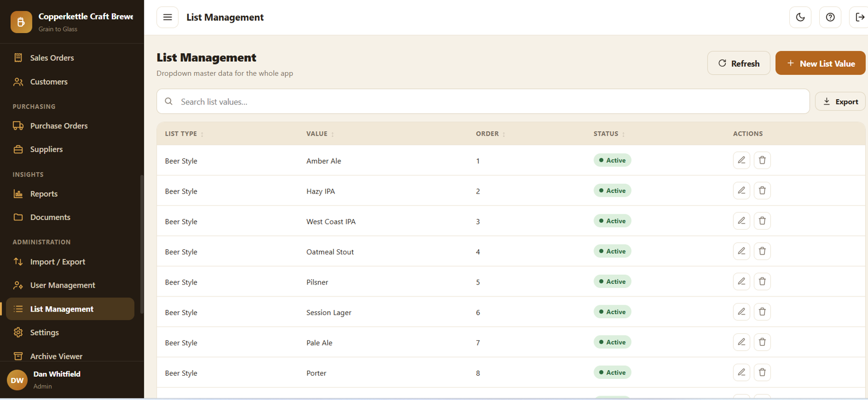Delete the Oatmeal Stout value

click(762, 251)
